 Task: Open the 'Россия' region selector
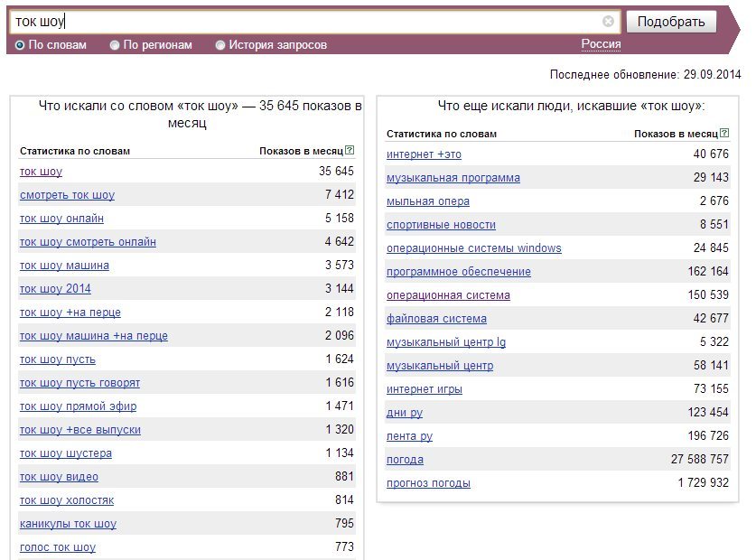[601, 44]
